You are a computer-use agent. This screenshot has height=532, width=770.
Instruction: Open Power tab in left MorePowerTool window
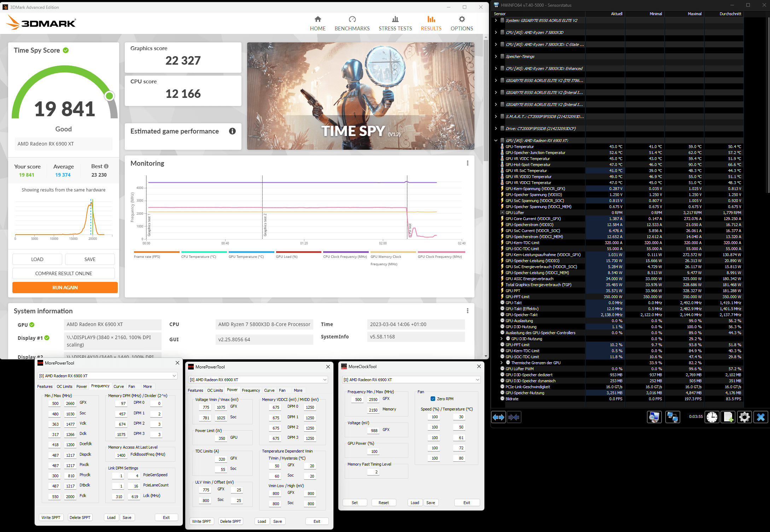[x=82, y=386]
